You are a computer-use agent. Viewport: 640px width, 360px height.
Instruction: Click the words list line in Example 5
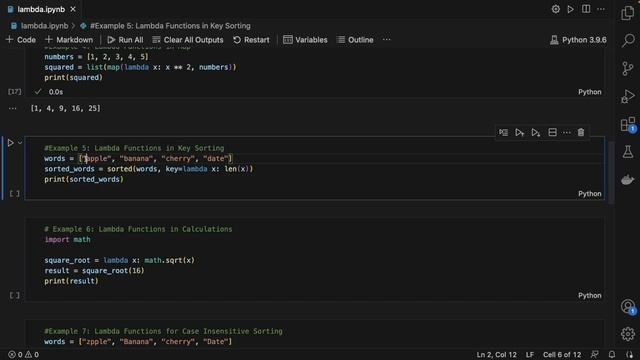point(138,158)
